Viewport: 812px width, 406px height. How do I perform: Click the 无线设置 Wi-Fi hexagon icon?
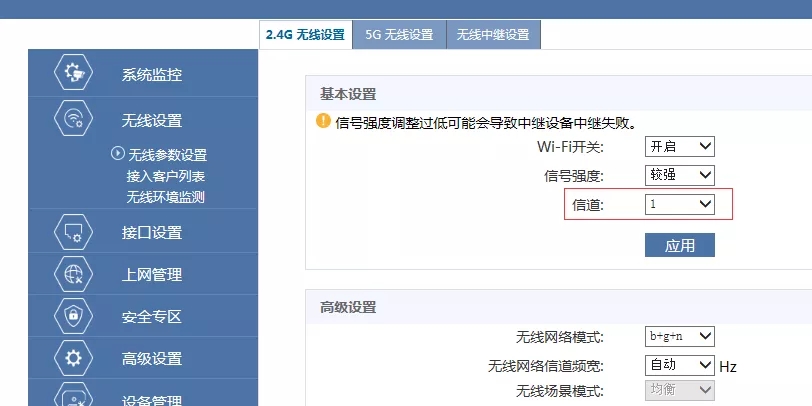click(74, 119)
